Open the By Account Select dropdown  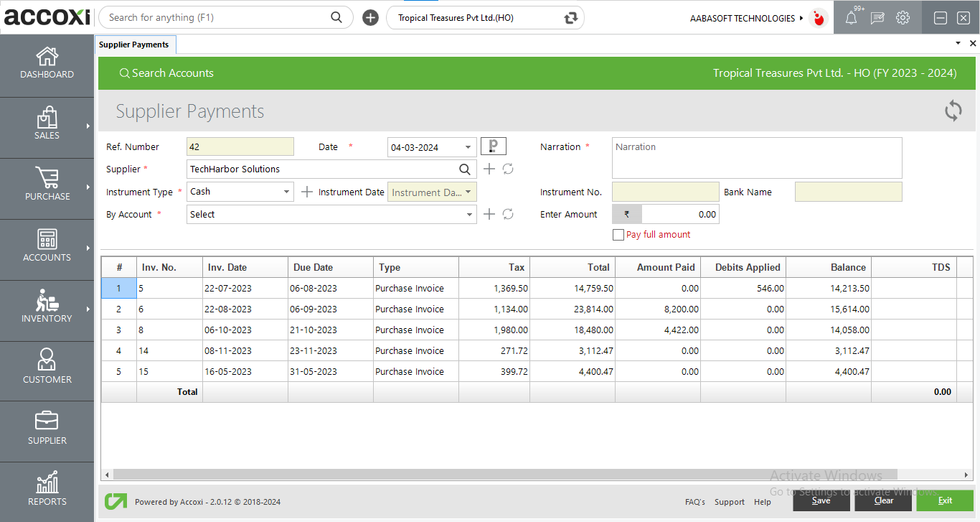[470, 214]
